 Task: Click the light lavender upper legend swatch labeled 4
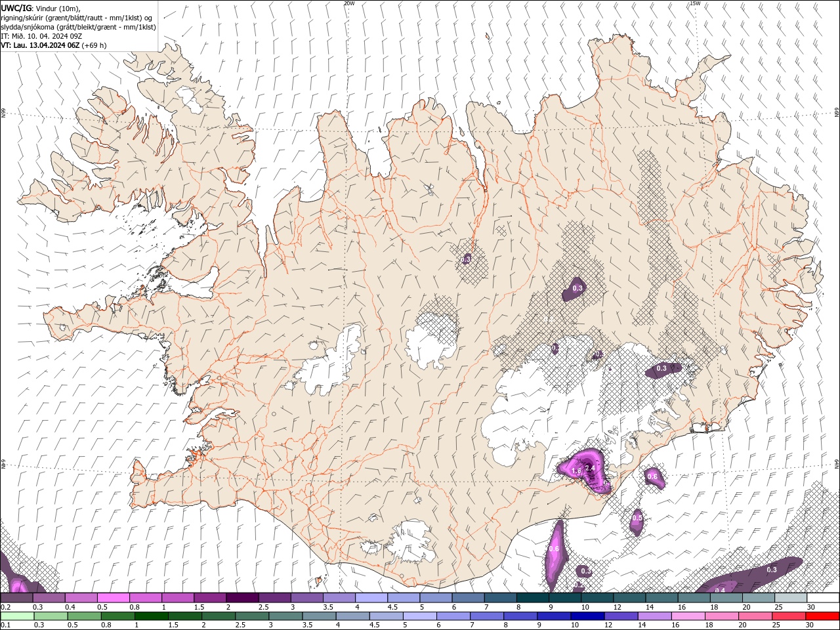tap(371, 598)
